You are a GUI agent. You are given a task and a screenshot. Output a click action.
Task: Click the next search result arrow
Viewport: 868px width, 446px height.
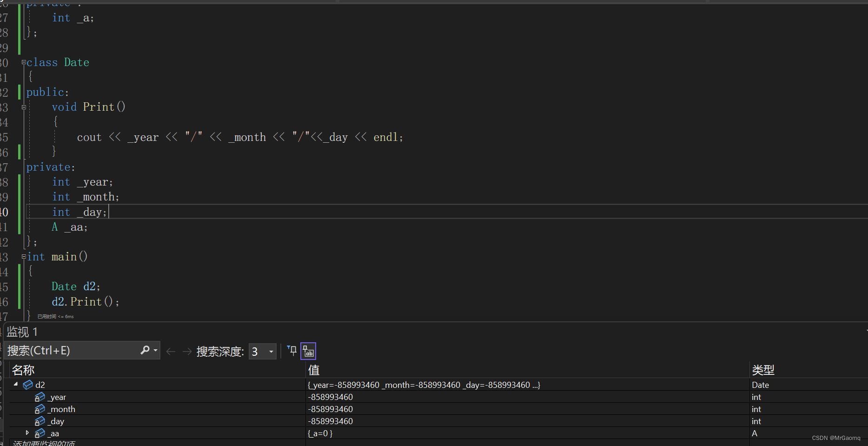[x=187, y=352]
